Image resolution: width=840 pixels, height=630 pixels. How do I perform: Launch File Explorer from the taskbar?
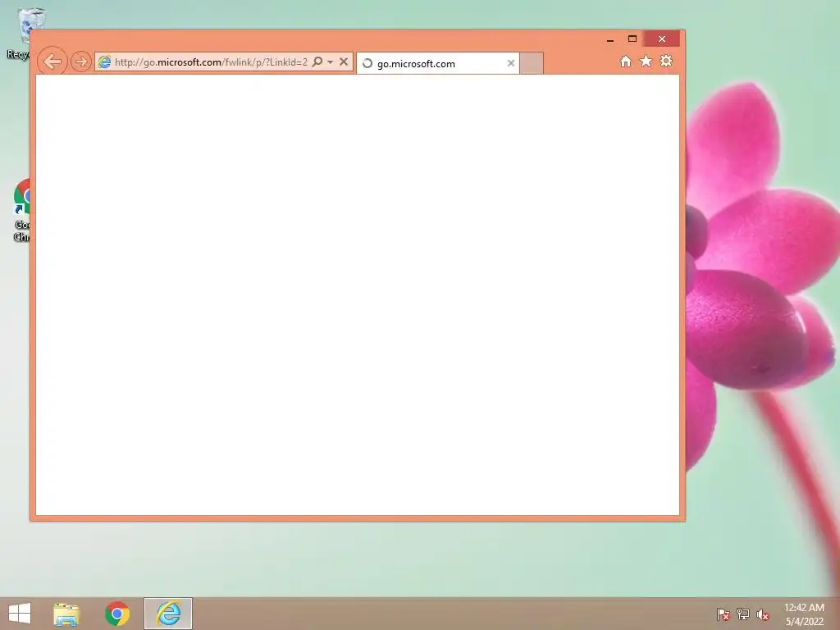point(66,614)
